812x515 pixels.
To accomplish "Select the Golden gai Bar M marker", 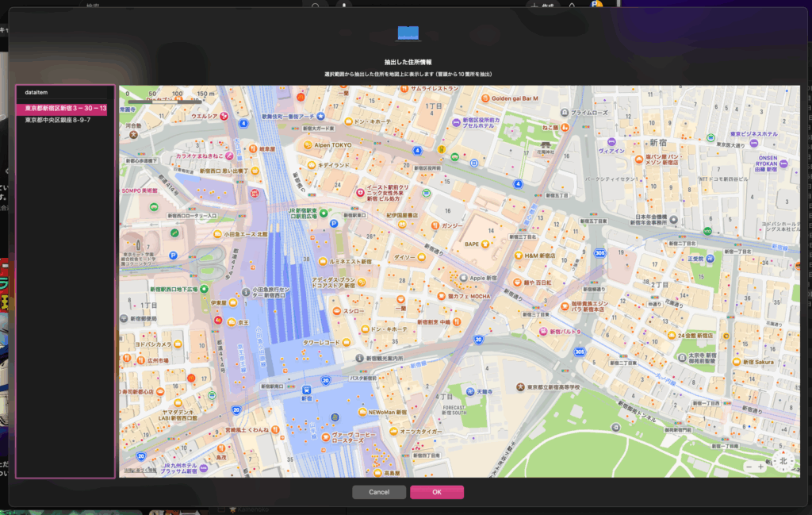I will pos(485,98).
